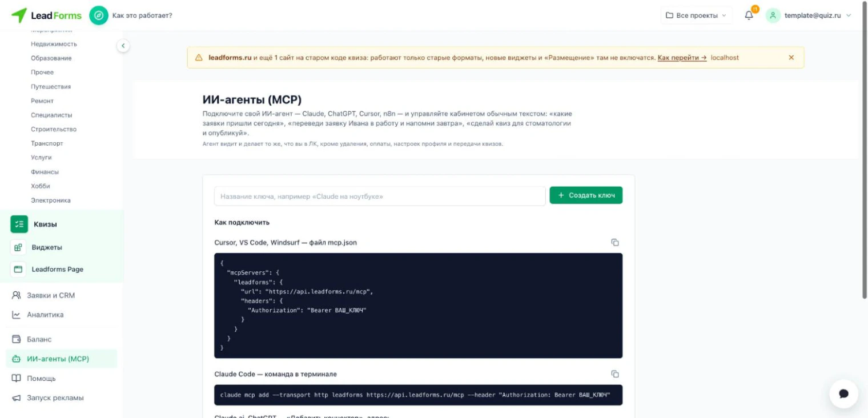Select the Путешествия category
The width and height of the screenshot is (868, 418).
pyautogui.click(x=51, y=87)
